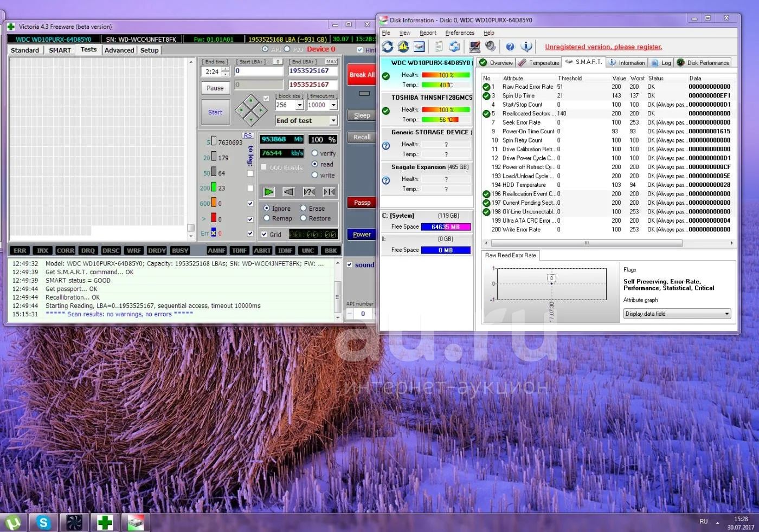Select the Erase radio option

[304, 208]
